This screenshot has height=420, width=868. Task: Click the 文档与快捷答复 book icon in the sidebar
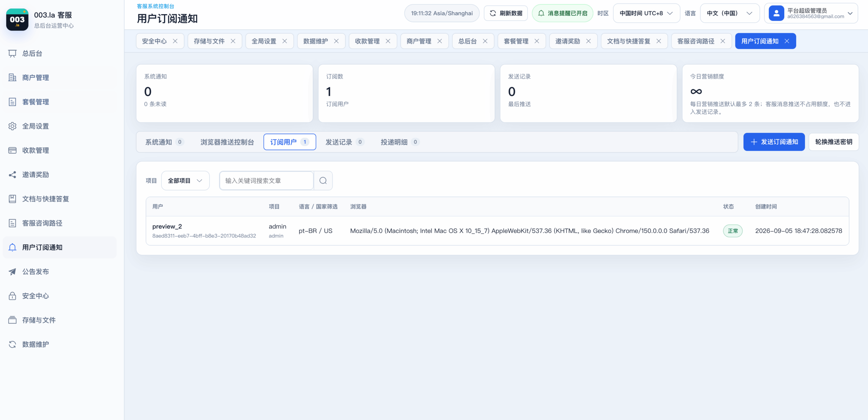[x=13, y=199]
